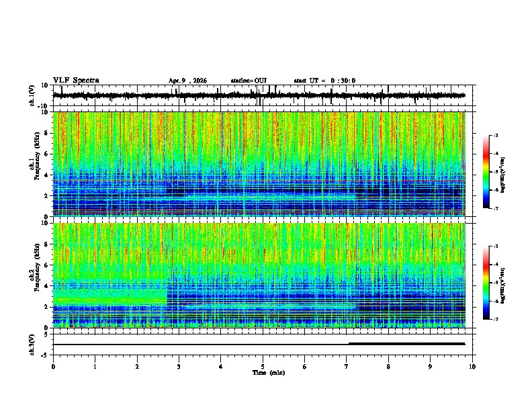Click time axis tick label "3"

(179, 367)
